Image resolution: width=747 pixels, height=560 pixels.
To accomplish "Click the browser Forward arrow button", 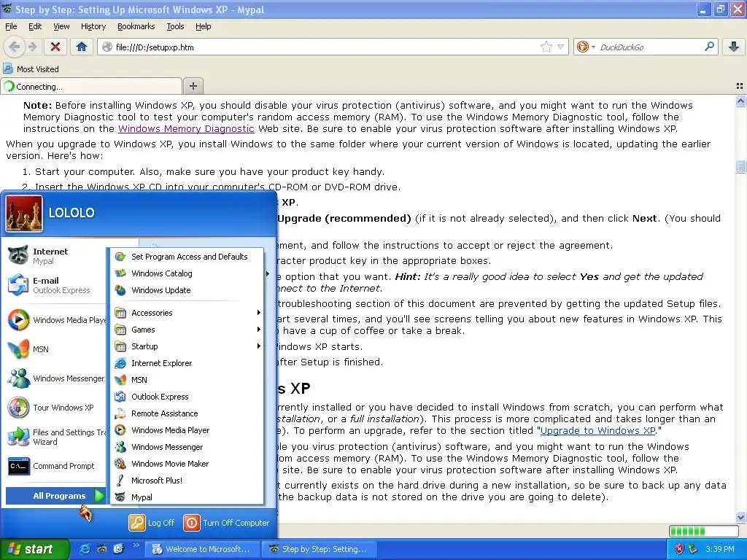I will click(32, 47).
